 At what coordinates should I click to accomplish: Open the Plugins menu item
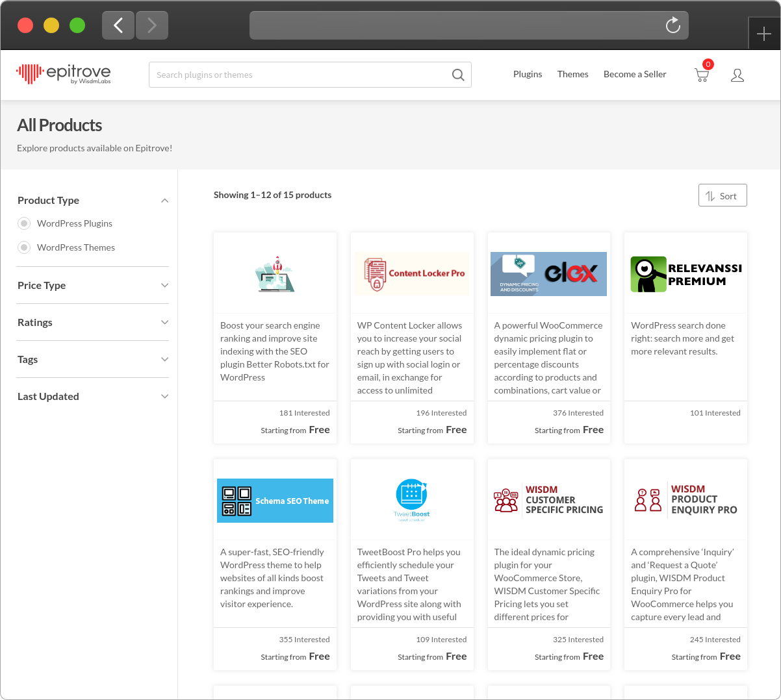click(528, 74)
